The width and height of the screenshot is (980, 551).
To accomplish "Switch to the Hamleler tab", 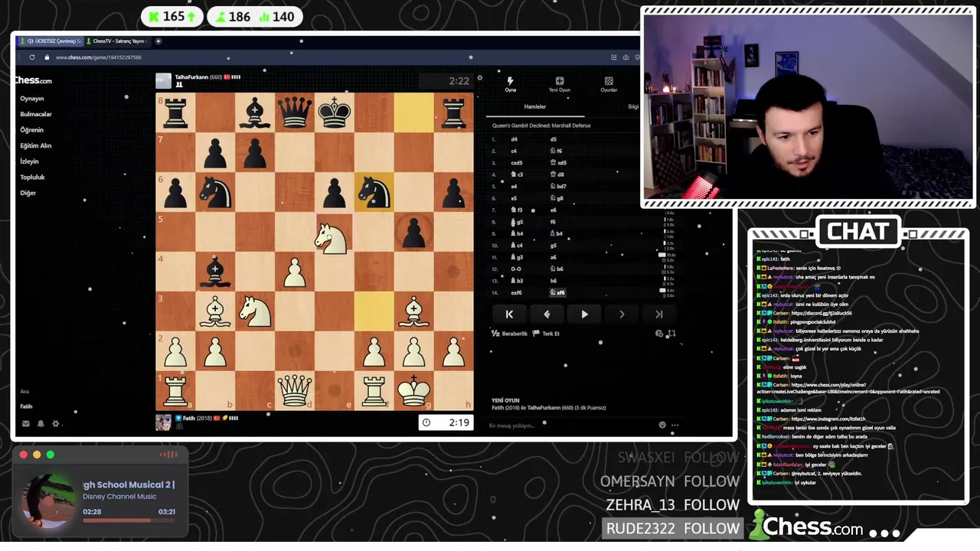I will pos(535,106).
